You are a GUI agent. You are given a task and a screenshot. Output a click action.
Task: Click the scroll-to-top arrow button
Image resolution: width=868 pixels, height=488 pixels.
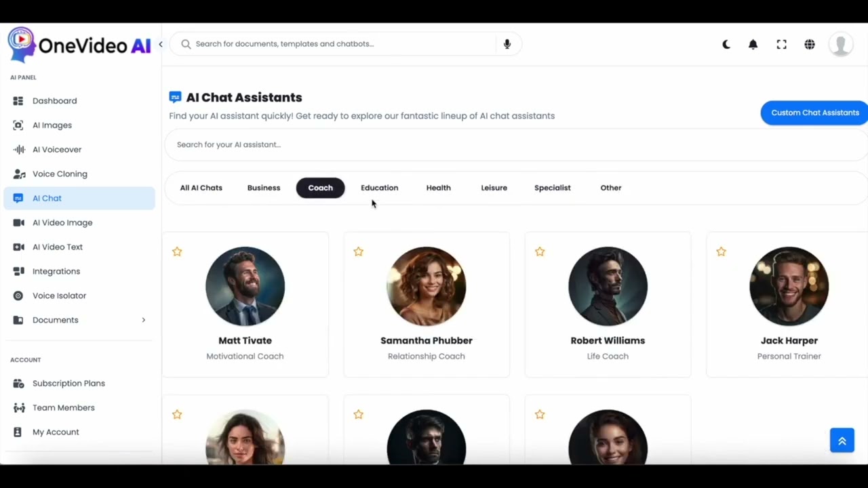842,441
